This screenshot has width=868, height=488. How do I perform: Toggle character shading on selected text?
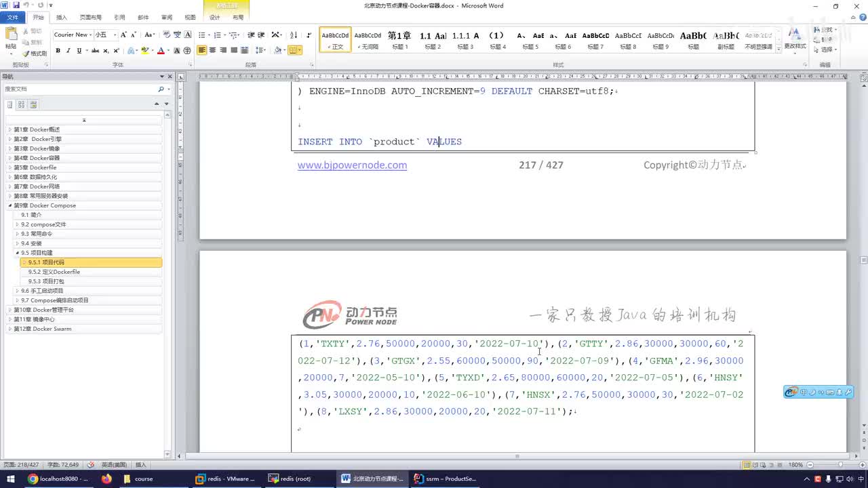[x=177, y=51]
